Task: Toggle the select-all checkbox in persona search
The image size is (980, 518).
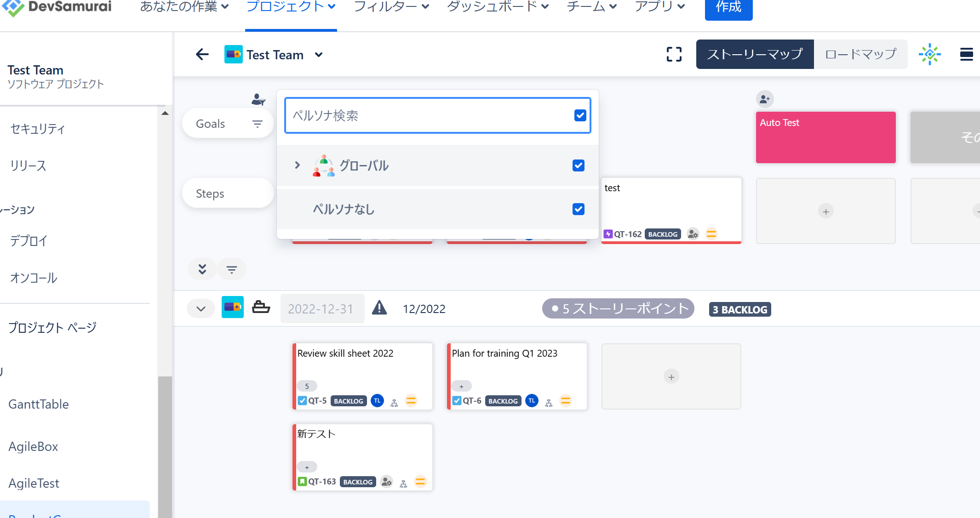Action: [580, 115]
